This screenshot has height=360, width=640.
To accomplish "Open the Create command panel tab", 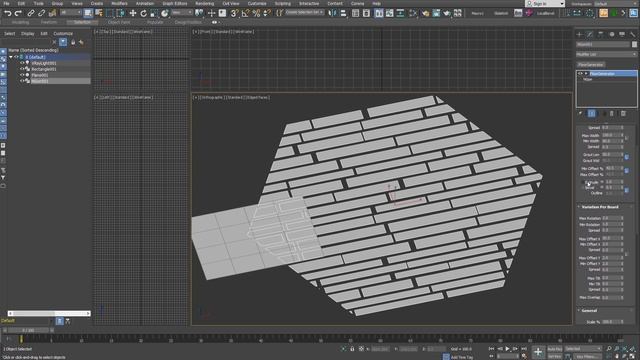I will (x=579, y=34).
